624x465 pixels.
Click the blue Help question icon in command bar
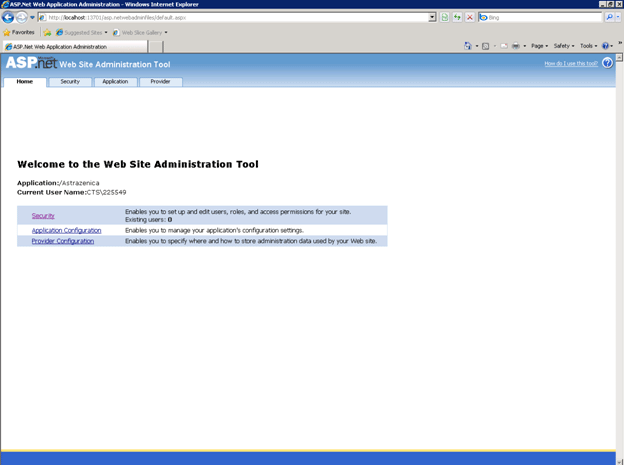[605, 46]
